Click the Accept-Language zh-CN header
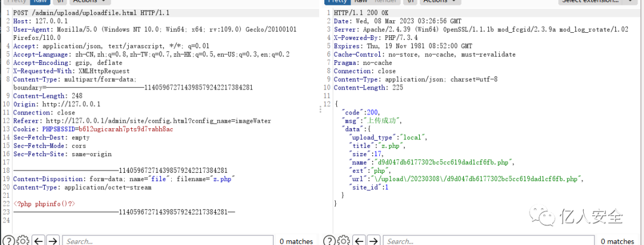Screen dimensions: 644x245 click(151, 54)
